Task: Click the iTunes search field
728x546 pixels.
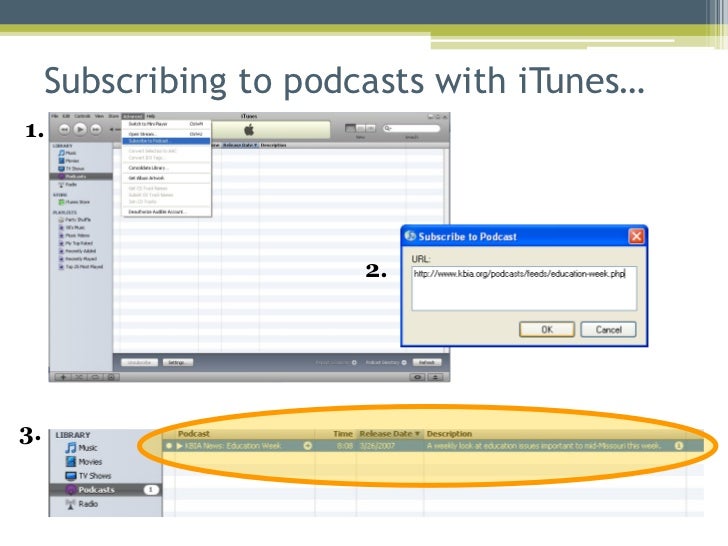Action: pos(411,128)
